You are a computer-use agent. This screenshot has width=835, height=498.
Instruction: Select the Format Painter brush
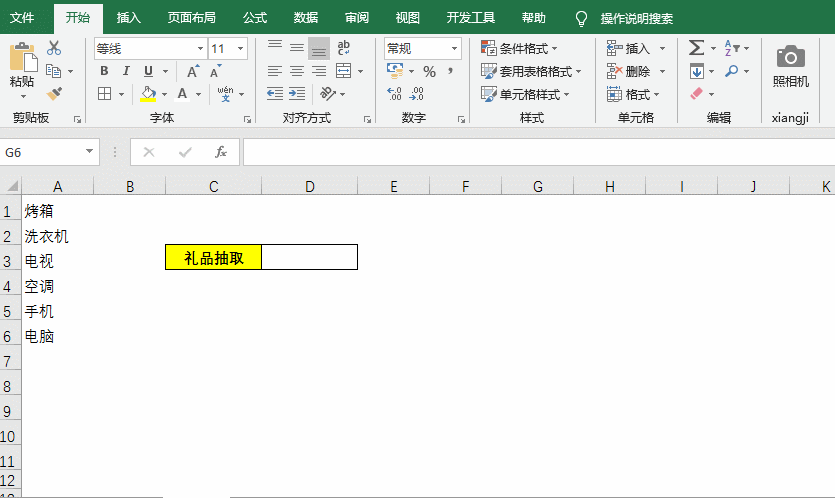click(x=54, y=94)
